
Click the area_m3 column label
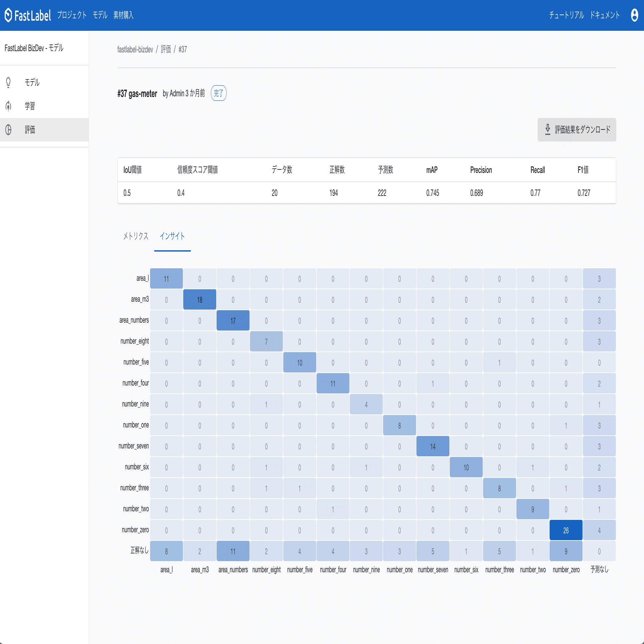coord(200,570)
